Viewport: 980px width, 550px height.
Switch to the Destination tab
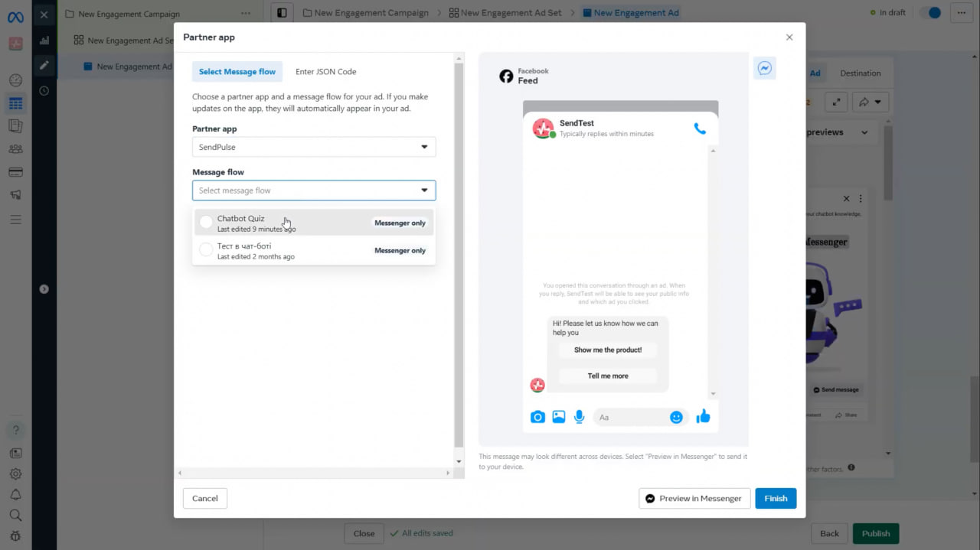tap(861, 73)
